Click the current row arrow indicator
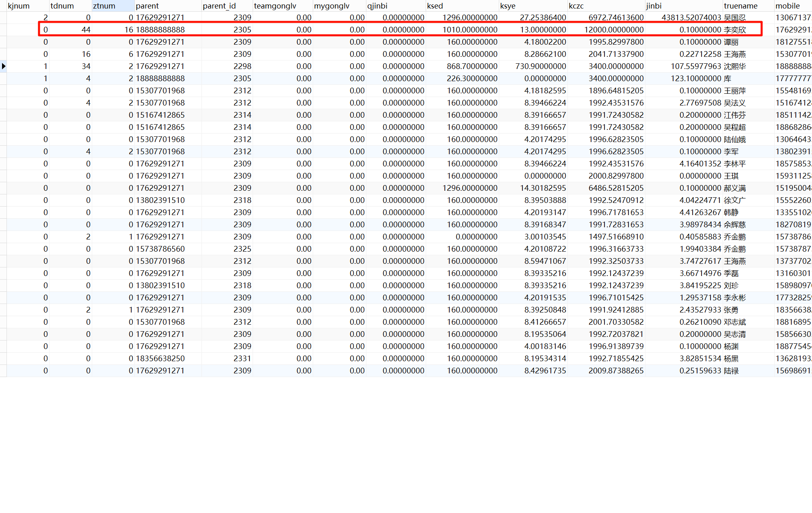812x513 pixels. click(4, 66)
